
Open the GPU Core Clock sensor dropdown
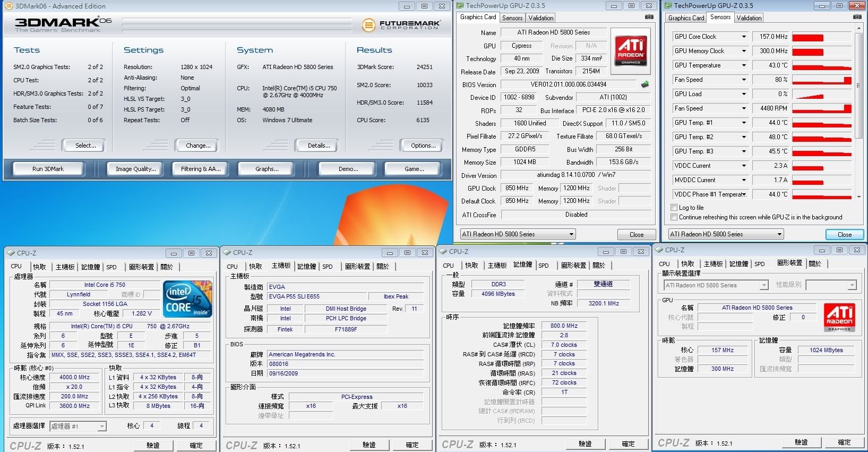click(x=744, y=37)
